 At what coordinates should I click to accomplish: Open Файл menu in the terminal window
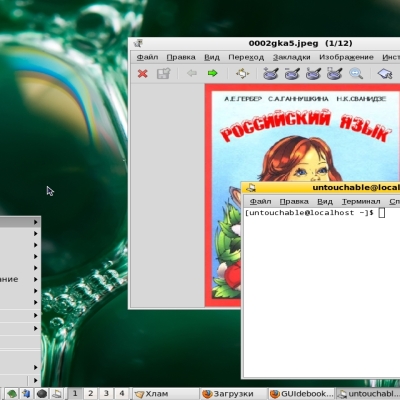tap(260, 201)
